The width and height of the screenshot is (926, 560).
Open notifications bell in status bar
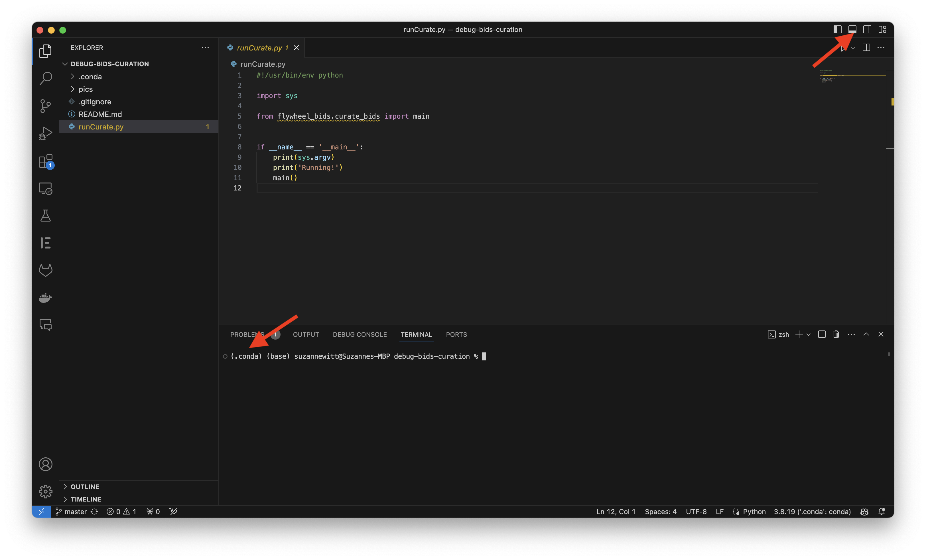click(x=881, y=511)
